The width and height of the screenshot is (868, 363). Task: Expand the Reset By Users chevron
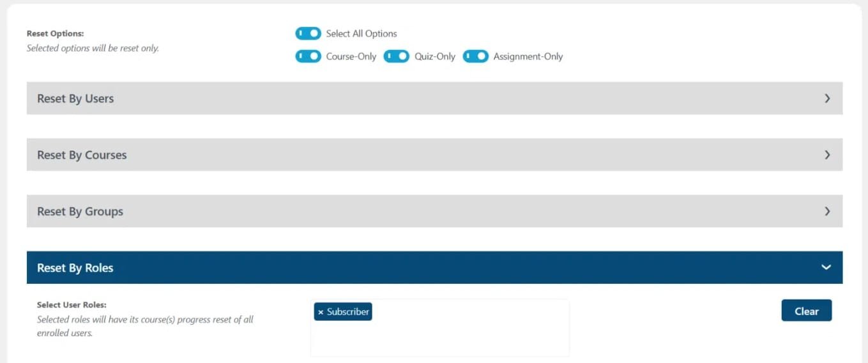[x=827, y=98]
